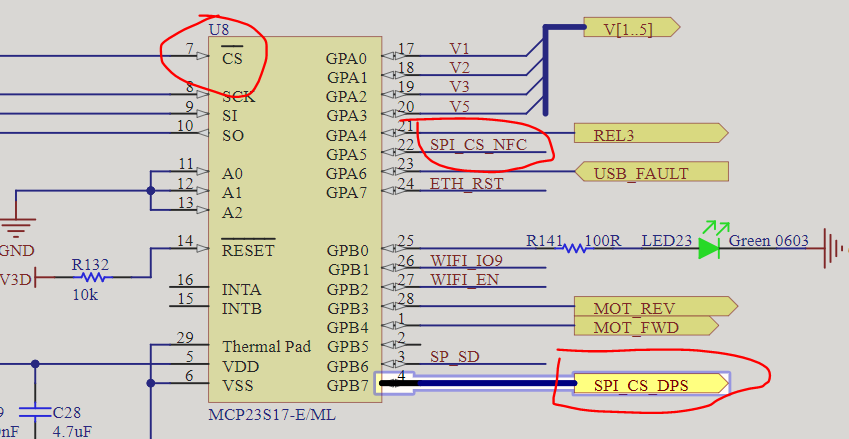Click the GPA4 pin name

(347, 135)
